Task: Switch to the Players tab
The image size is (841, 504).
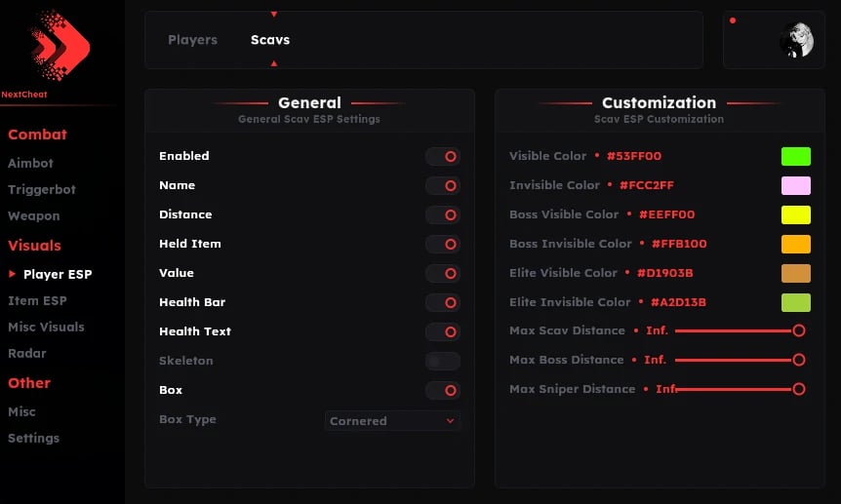Action: click(x=192, y=40)
